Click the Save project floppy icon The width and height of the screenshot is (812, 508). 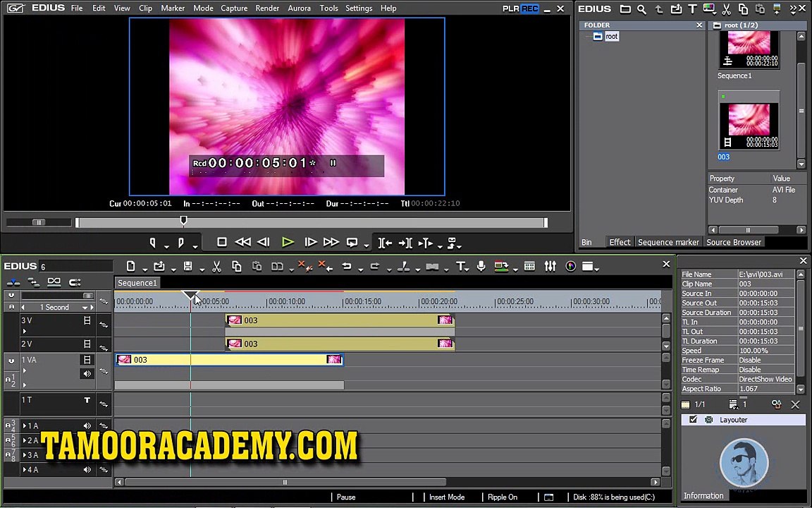tap(188, 267)
